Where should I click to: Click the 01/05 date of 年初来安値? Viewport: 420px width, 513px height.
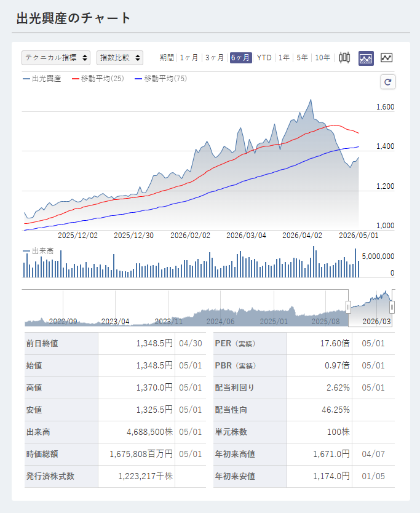pos(373,476)
